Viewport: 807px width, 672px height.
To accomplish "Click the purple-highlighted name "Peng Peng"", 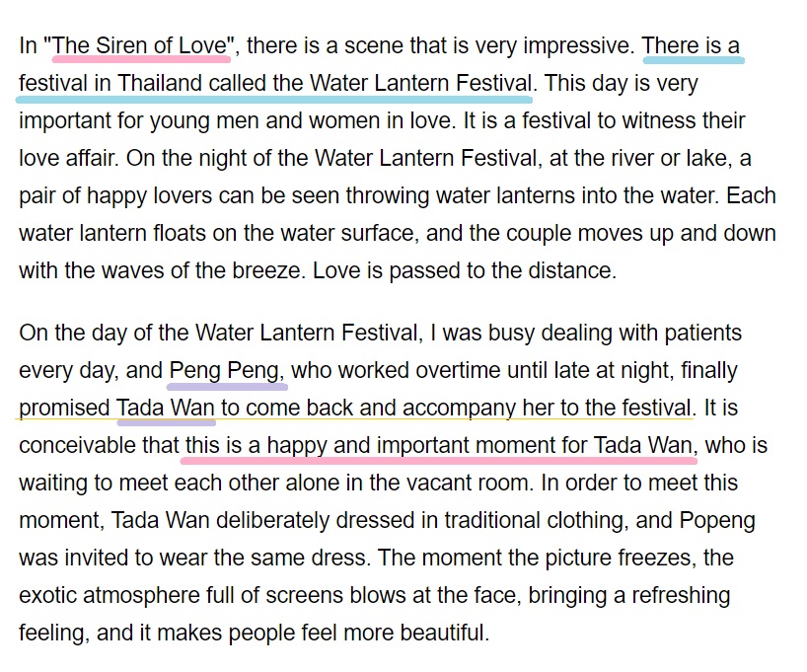I will 224,371.
